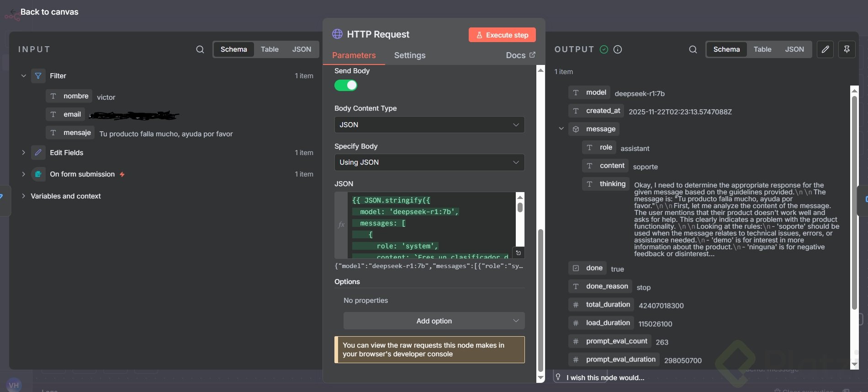
Task: Click the text type icon beside nombre
Action: click(x=53, y=96)
